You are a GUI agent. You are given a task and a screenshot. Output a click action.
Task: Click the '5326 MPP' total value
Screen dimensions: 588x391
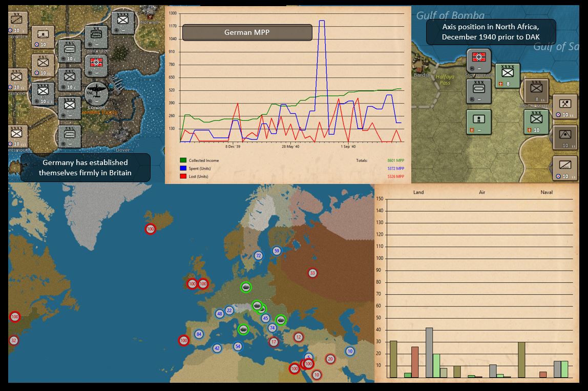pyautogui.click(x=395, y=176)
